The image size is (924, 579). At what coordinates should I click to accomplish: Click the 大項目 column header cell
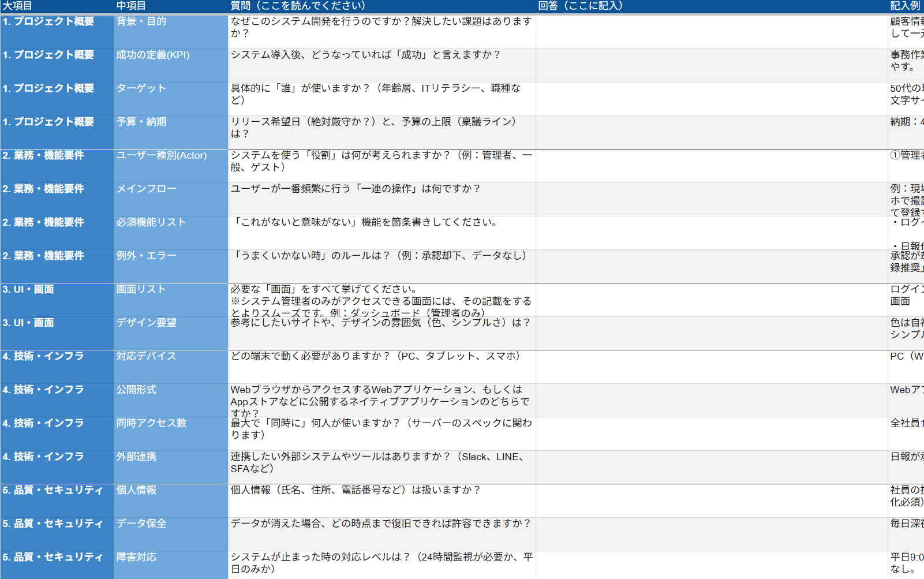(57, 6)
